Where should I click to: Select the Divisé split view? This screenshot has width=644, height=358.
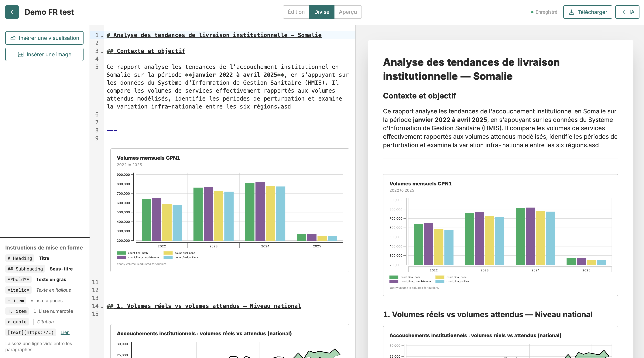pos(322,12)
